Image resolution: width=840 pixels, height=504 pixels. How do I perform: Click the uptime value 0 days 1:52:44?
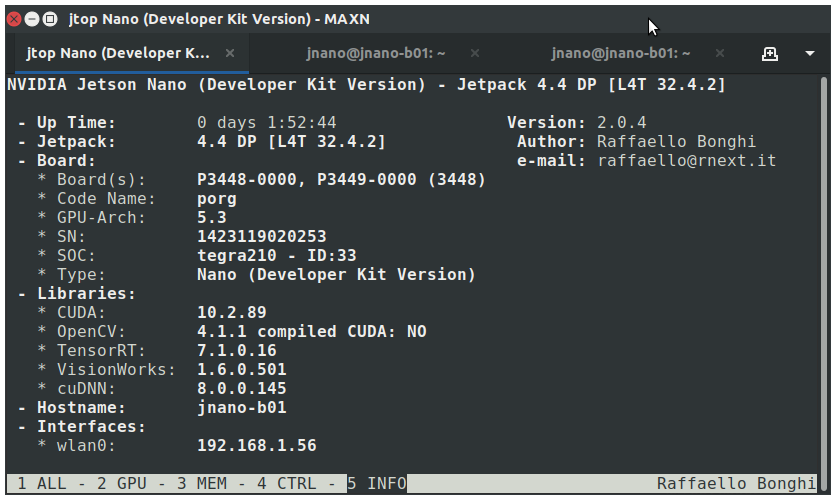click(266, 123)
